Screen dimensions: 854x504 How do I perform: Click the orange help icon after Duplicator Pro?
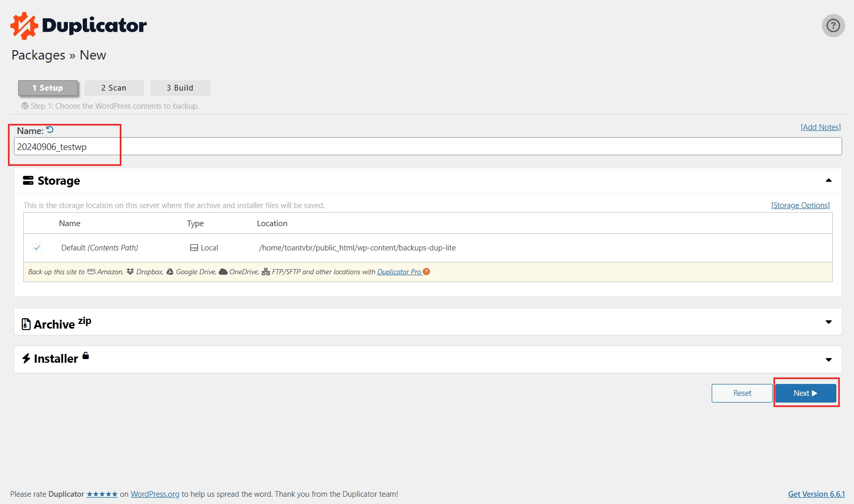tap(426, 272)
